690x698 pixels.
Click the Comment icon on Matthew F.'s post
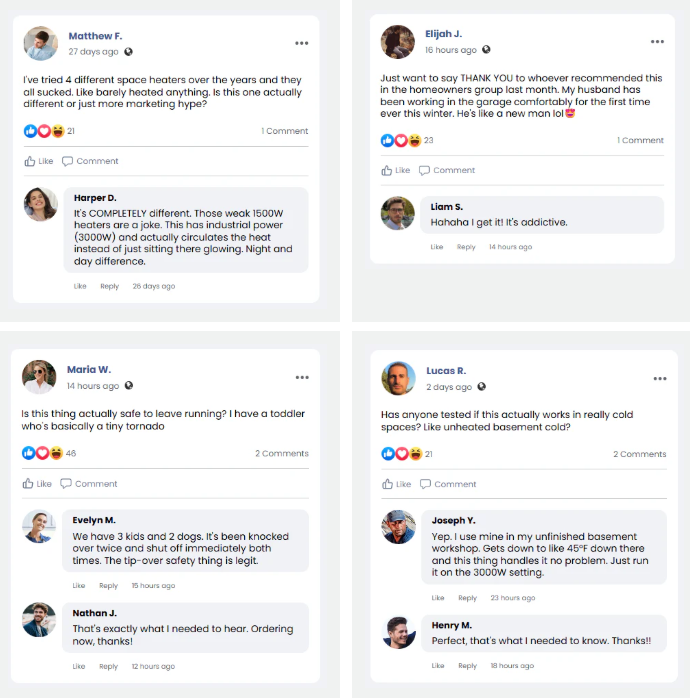[x=68, y=161]
